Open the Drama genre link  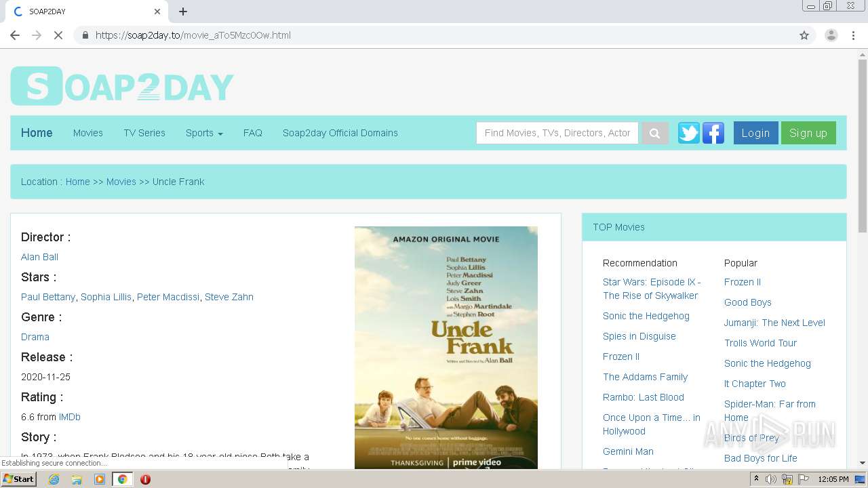tap(35, 337)
